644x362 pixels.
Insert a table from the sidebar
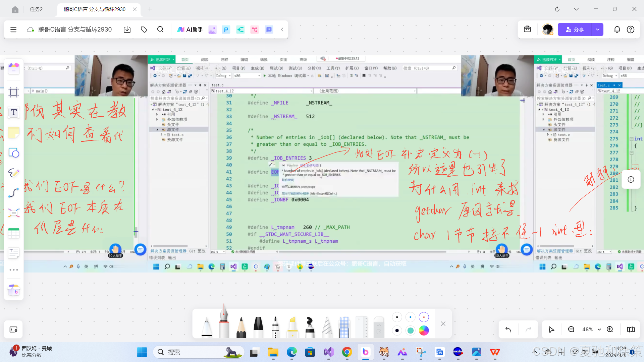[13, 233]
